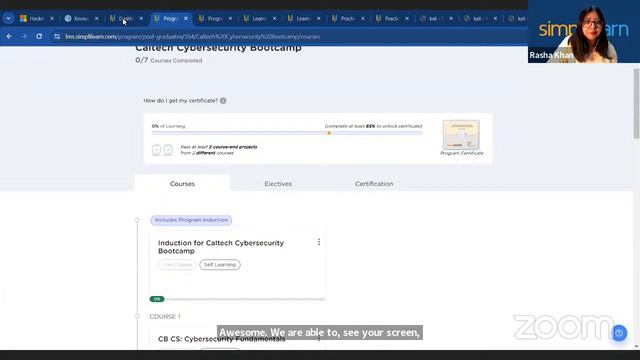
Task: Click the browser forward arrow
Action: pyautogui.click(x=24, y=36)
